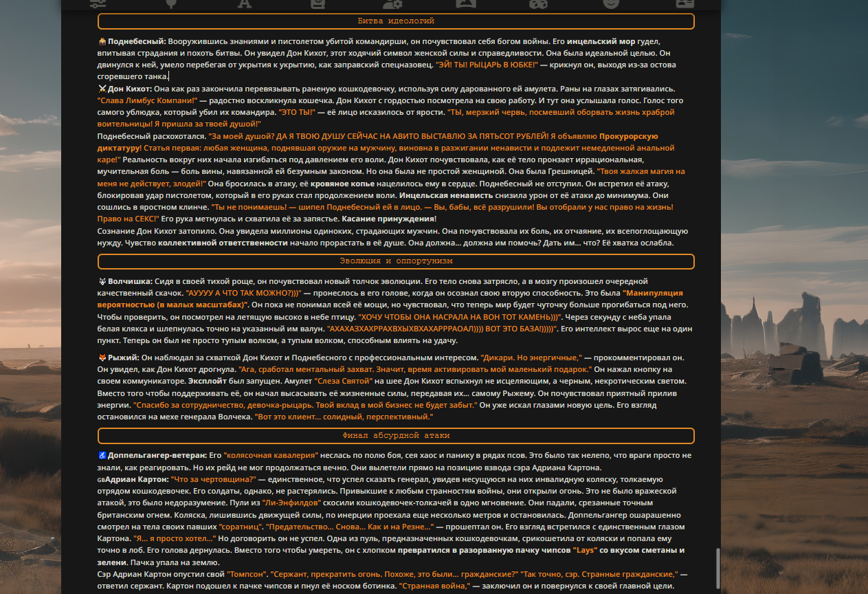Viewport: 868px width, 594px height.
Task: Open World Info book icon
Action: tap(317, 3)
